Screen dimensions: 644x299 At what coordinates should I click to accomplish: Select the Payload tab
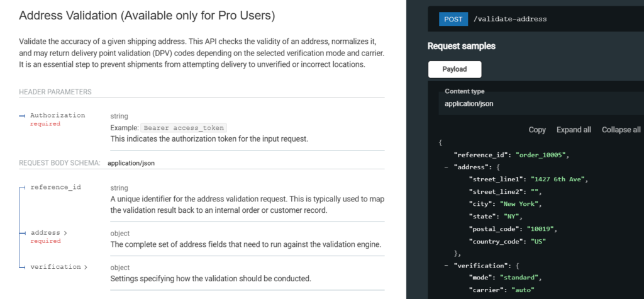pos(455,69)
